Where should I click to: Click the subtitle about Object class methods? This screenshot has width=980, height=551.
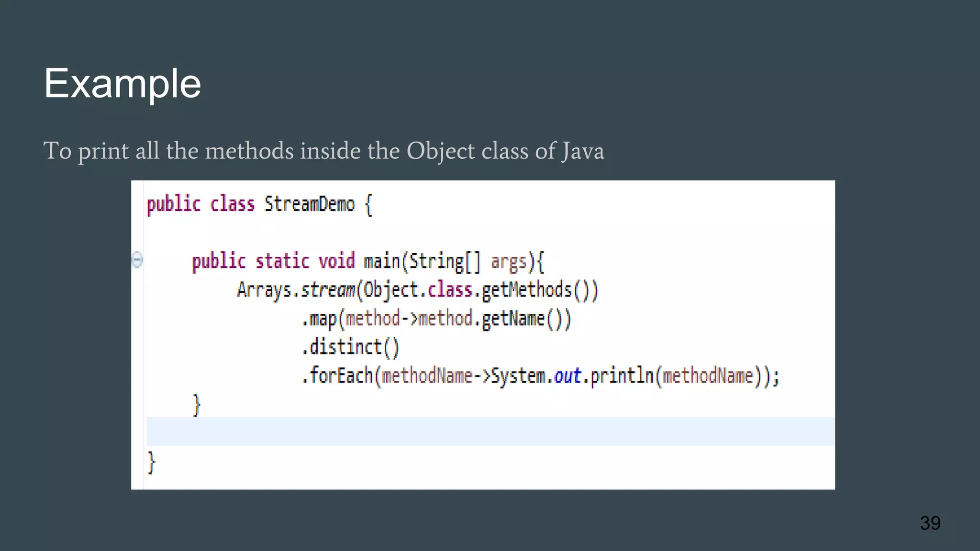(x=323, y=151)
